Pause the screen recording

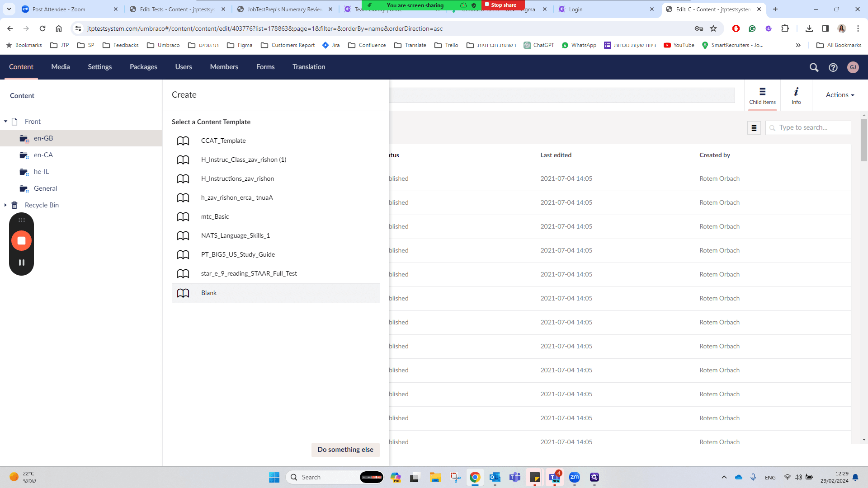(x=21, y=263)
